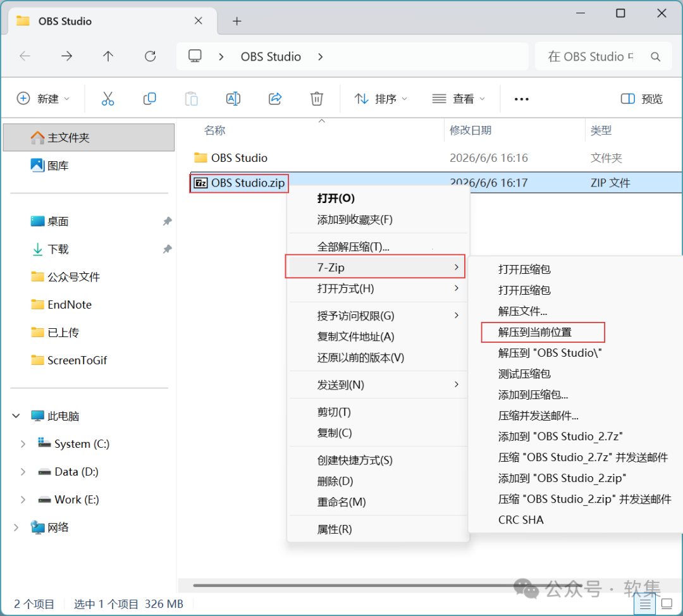
Task: Expand the Work (E:) drive
Action: [23, 500]
